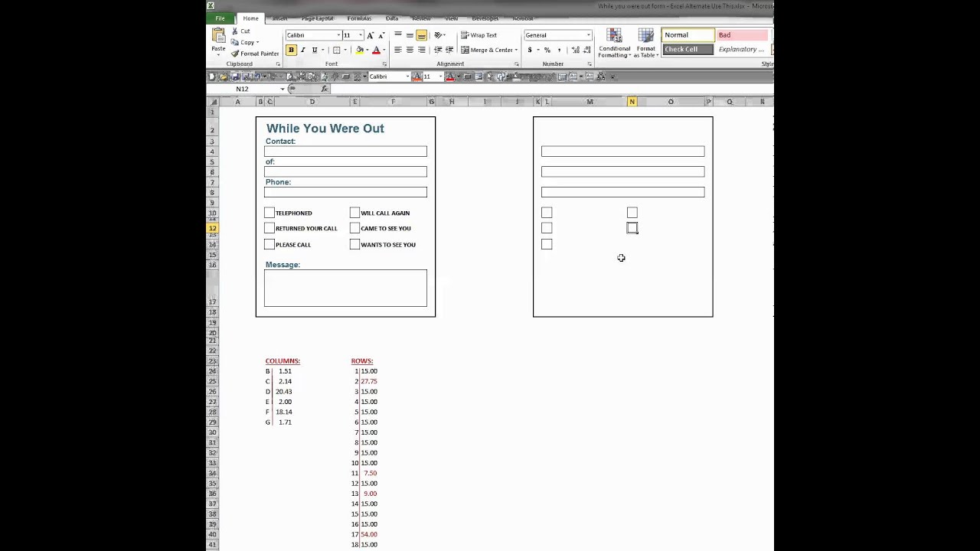Switch to the Developer tab
The width and height of the screenshot is (980, 551).
485,18
